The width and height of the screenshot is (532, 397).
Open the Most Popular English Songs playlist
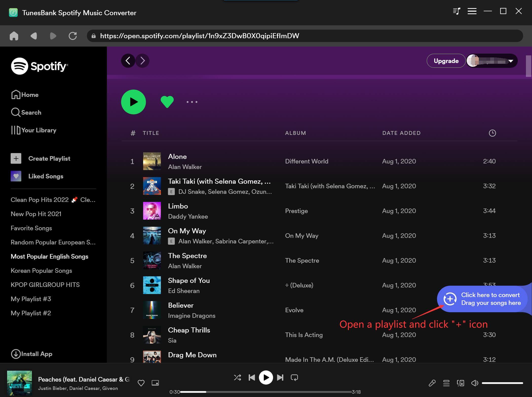[x=49, y=256]
